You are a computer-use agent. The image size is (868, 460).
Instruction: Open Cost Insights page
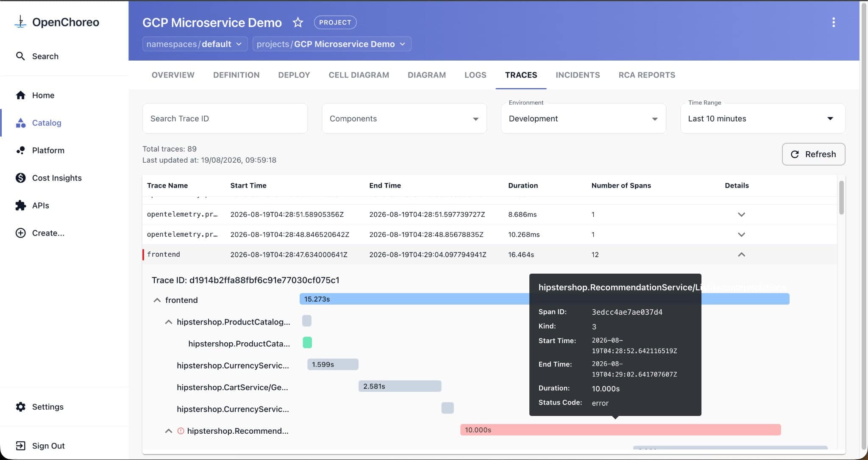[x=48, y=178]
